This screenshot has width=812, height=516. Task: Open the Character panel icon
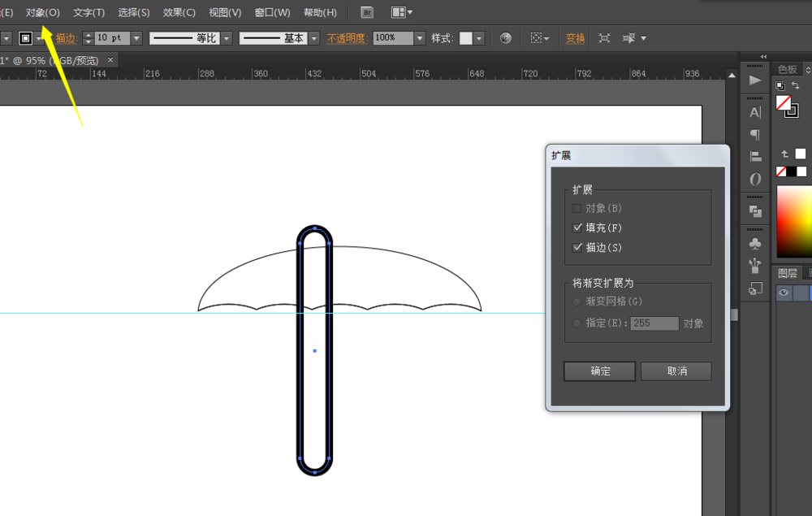(x=755, y=112)
